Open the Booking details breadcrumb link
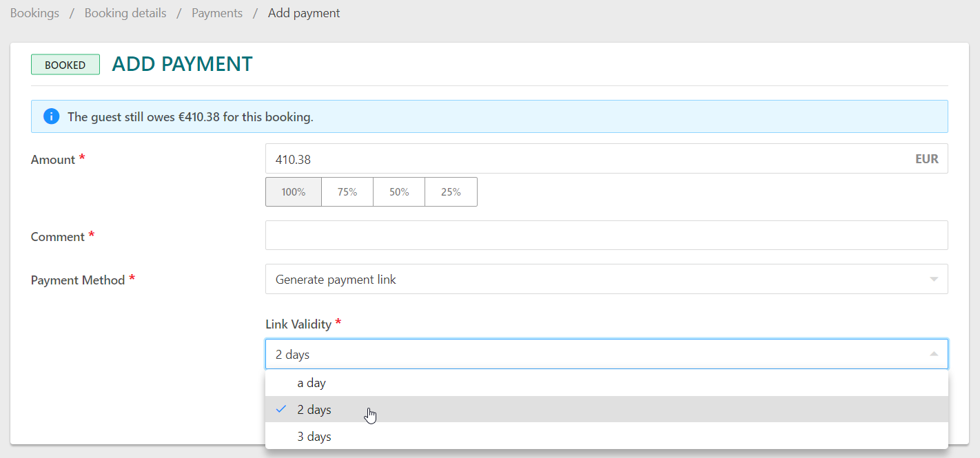Screen dimensions: 980x458 point(125,13)
